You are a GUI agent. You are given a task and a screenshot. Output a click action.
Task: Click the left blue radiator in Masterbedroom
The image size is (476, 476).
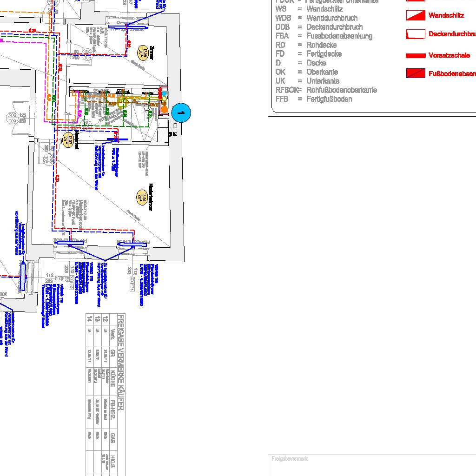(x=70, y=243)
